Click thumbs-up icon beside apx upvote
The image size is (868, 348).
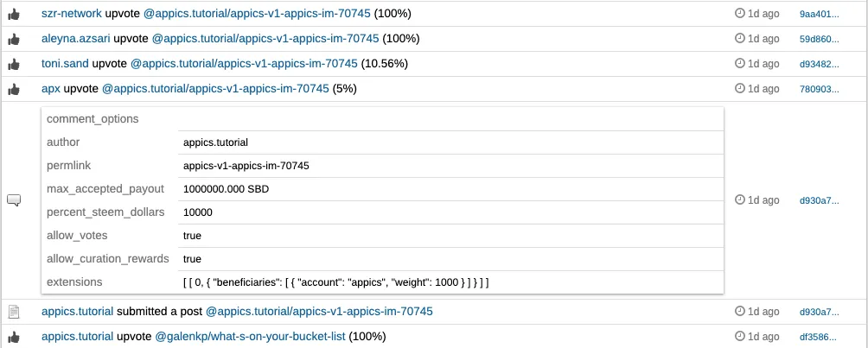point(14,89)
